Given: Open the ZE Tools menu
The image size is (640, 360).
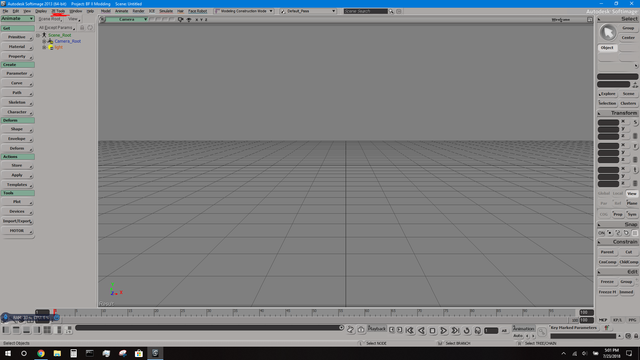Looking at the screenshot, I should 58,11.
